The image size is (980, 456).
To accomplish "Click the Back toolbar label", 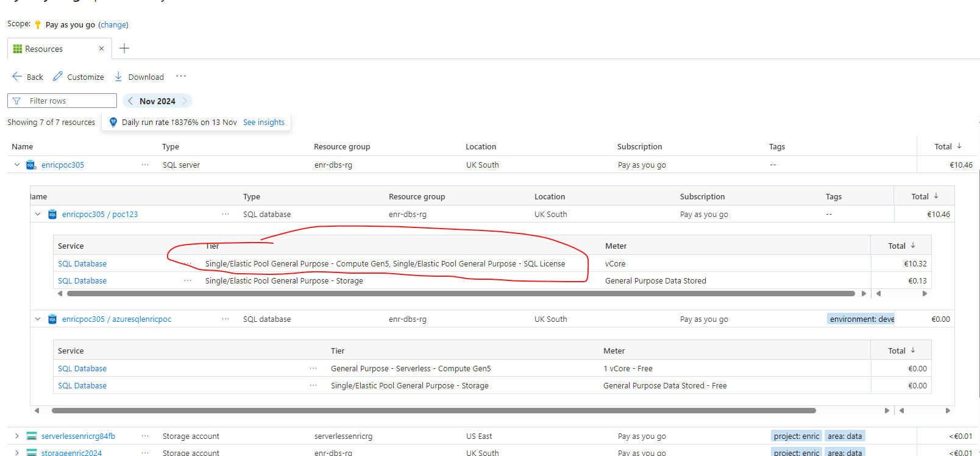I will [x=35, y=77].
